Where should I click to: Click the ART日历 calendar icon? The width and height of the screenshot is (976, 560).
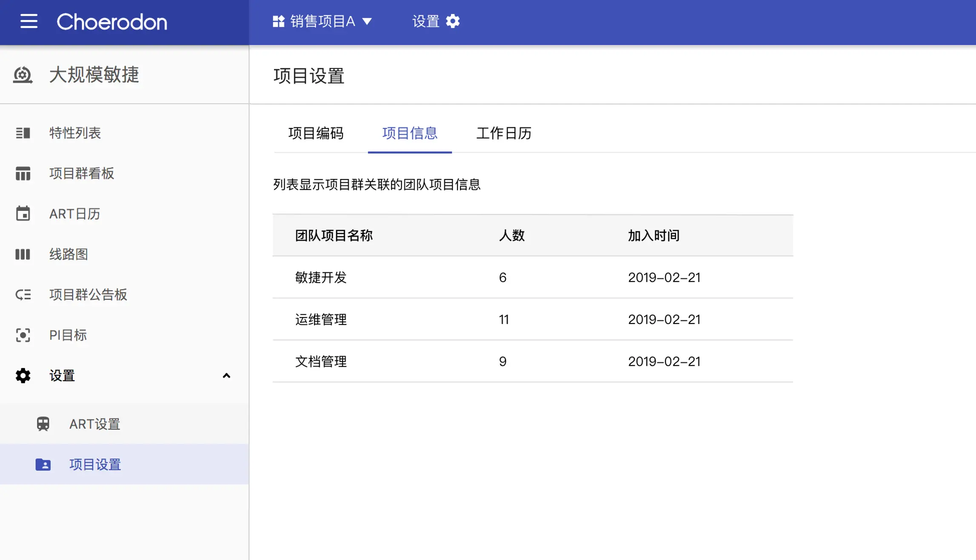23,213
